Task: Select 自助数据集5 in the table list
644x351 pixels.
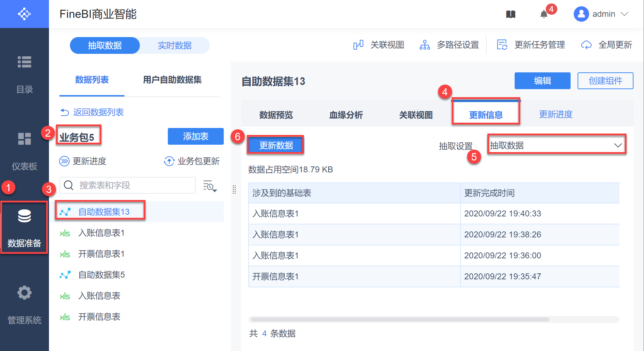Action: coord(101,275)
